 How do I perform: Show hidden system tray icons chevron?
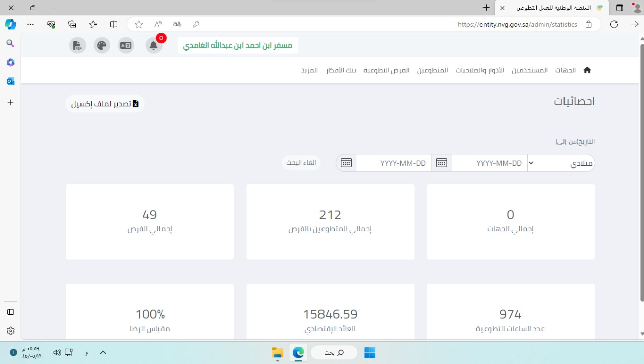coord(103,353)
